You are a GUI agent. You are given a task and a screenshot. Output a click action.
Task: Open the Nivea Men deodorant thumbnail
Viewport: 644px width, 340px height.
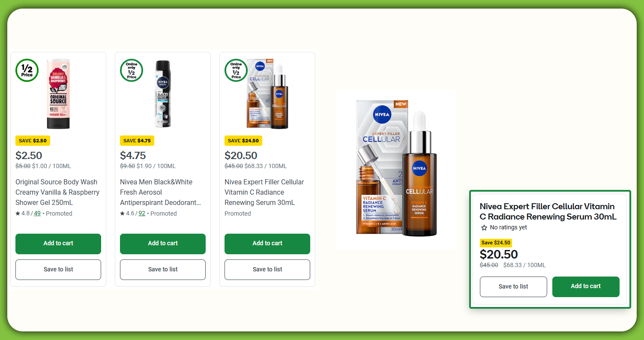[163, 94]
